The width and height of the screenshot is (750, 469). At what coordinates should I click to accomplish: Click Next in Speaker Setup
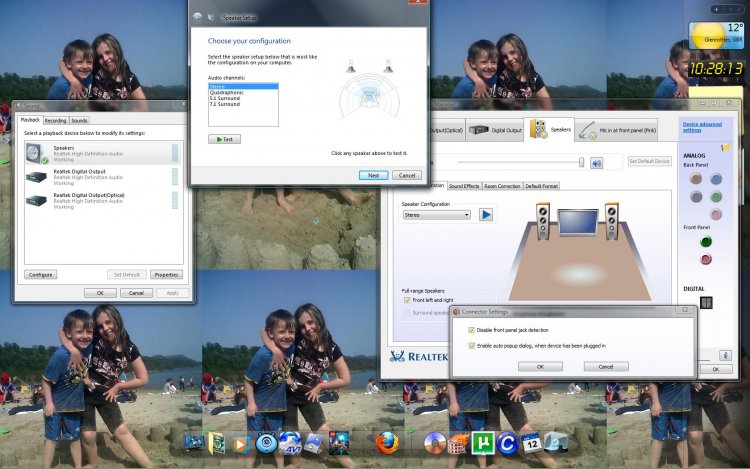[372, 174]
